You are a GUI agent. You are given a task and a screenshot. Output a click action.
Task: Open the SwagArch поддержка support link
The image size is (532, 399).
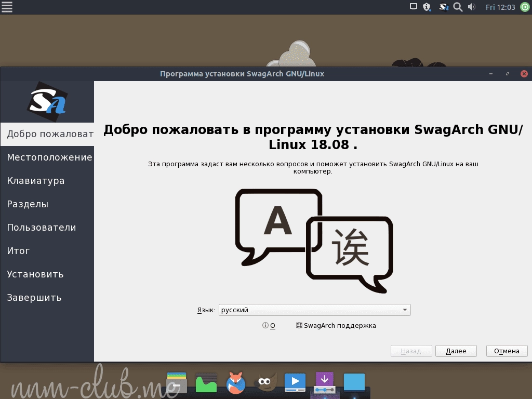click(336, 326)
